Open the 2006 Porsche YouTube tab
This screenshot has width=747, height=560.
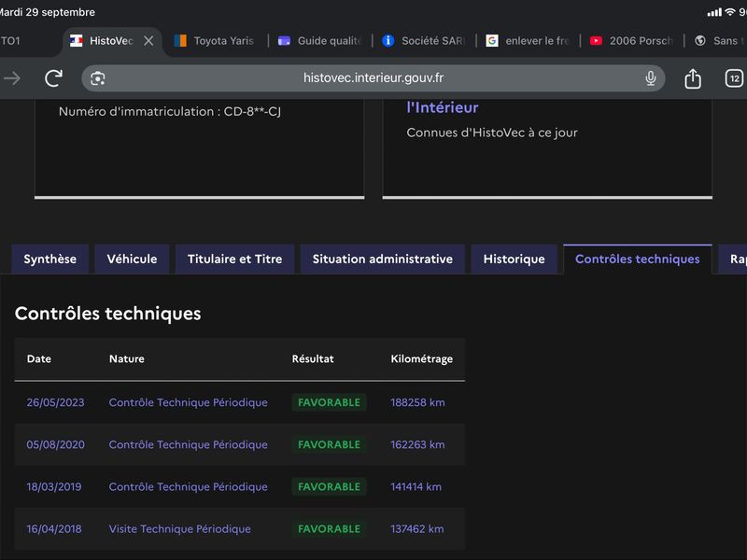click(632, 41)
